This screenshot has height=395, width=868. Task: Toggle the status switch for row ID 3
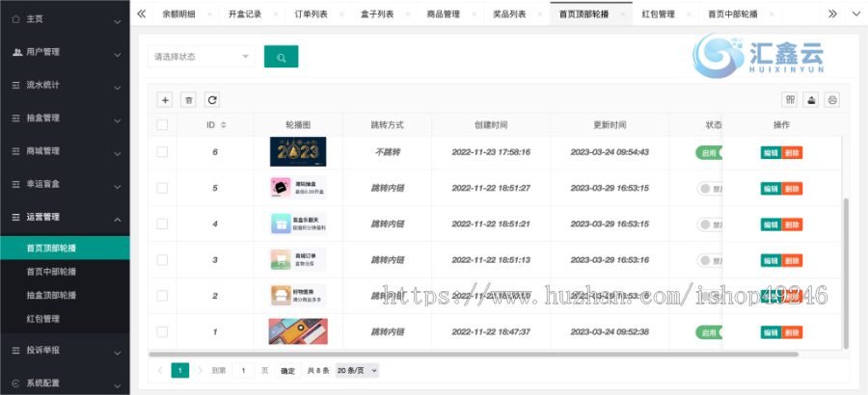710,260
